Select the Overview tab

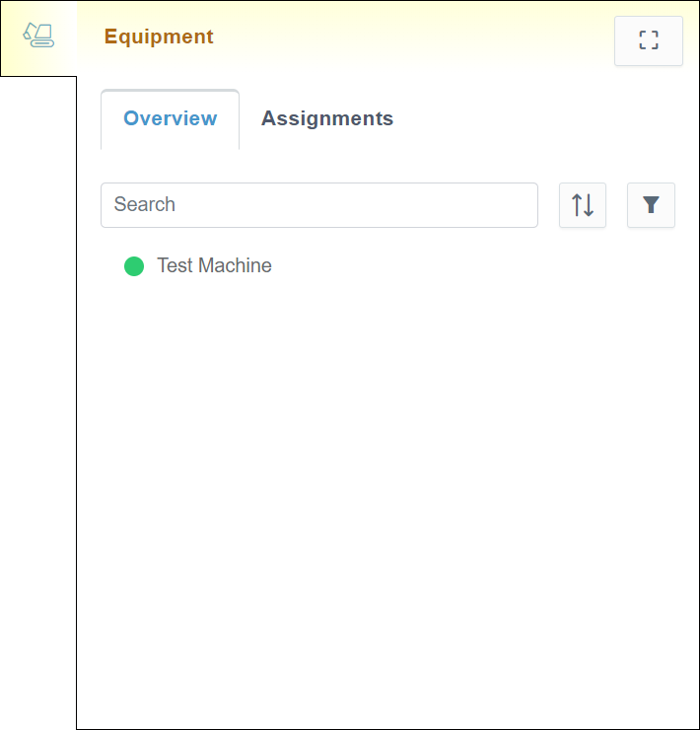coord(170,118)
